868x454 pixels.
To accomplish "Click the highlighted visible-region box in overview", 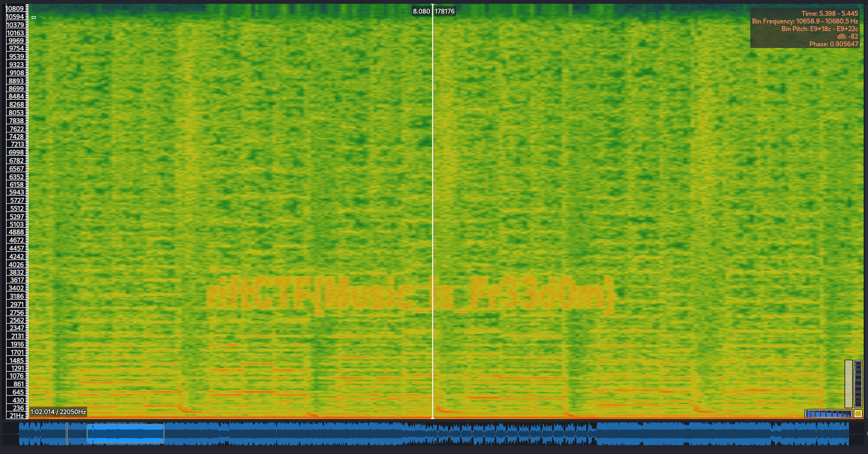I will [125, 434].
